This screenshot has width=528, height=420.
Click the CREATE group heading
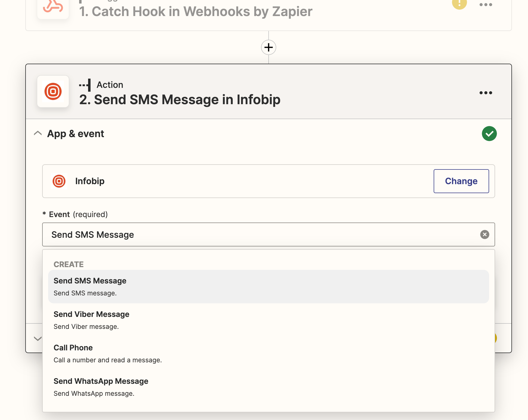(69, 264)
